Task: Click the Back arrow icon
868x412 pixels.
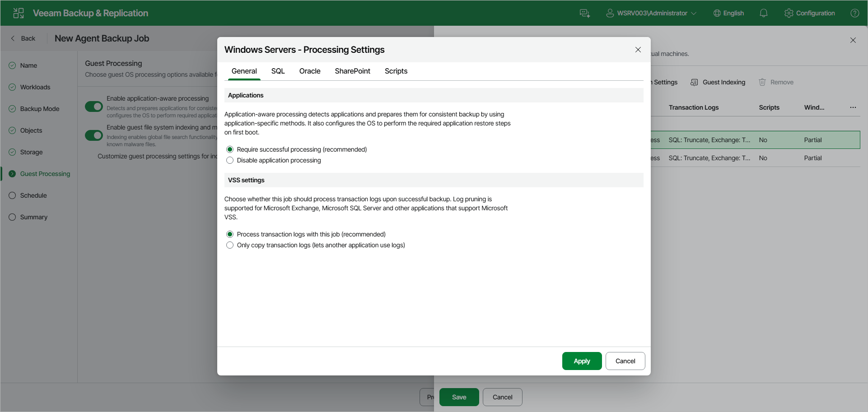Action: [13, 38]
